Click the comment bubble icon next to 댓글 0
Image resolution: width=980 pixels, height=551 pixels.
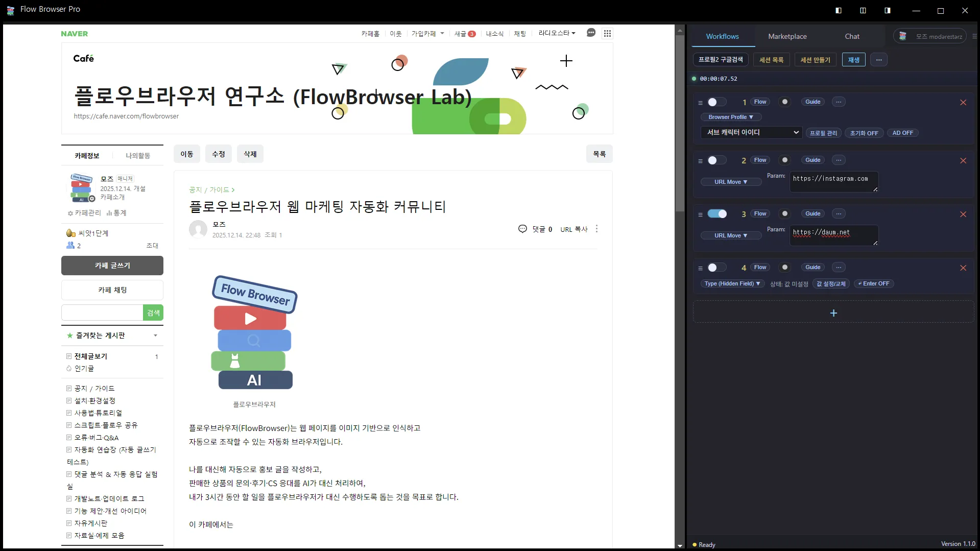point(522,229)
